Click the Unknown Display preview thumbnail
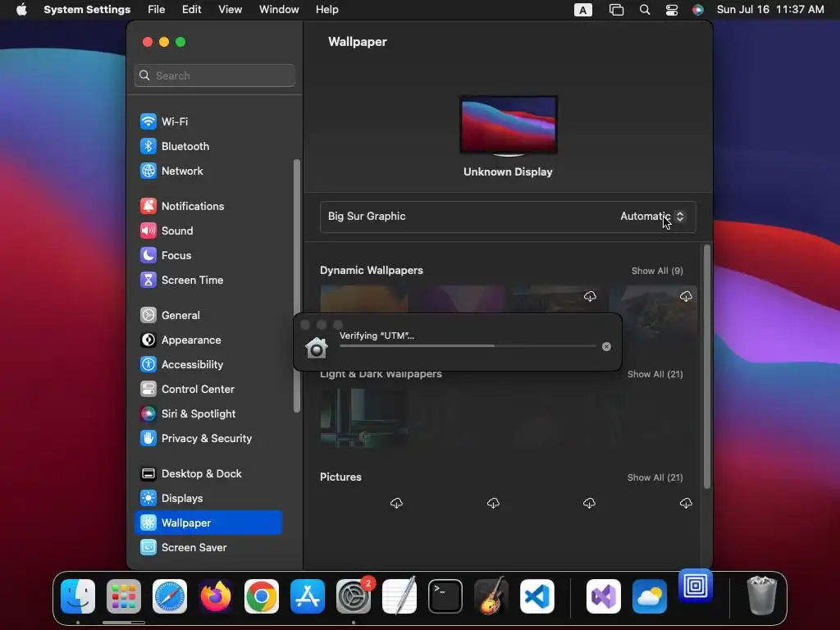The width and height of the screenshot is (840, 630). coord(508,126)
